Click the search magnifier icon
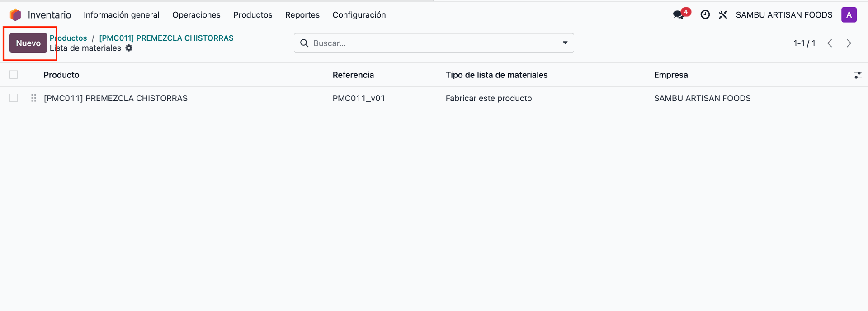Screen dimensions: 868x311 [x=304, y=43]
